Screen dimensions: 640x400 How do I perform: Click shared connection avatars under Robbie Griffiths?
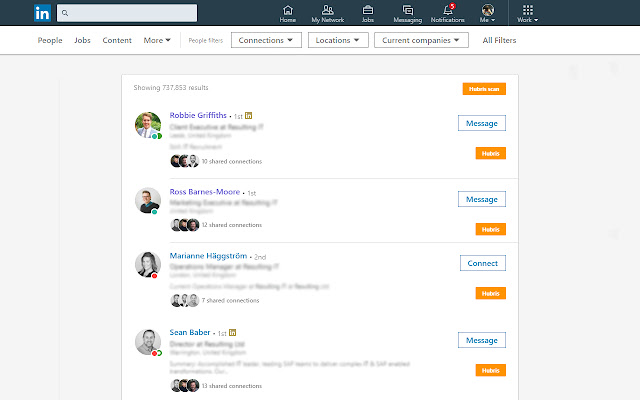point(184,161)
